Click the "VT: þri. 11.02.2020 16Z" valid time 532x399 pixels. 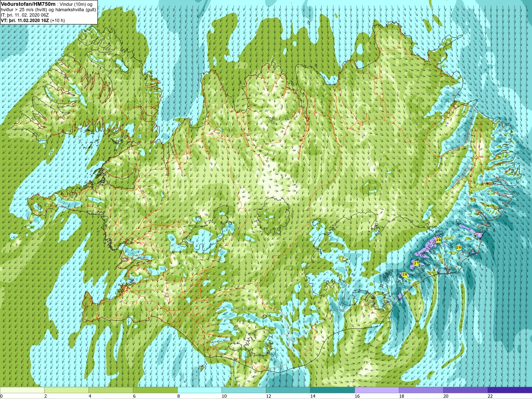(x=25, y=20)
